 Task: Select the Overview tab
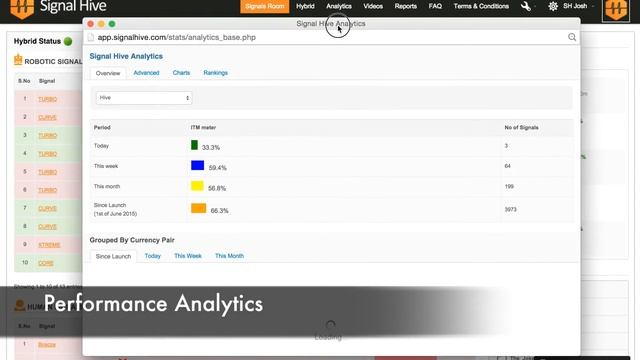point(108,73)
